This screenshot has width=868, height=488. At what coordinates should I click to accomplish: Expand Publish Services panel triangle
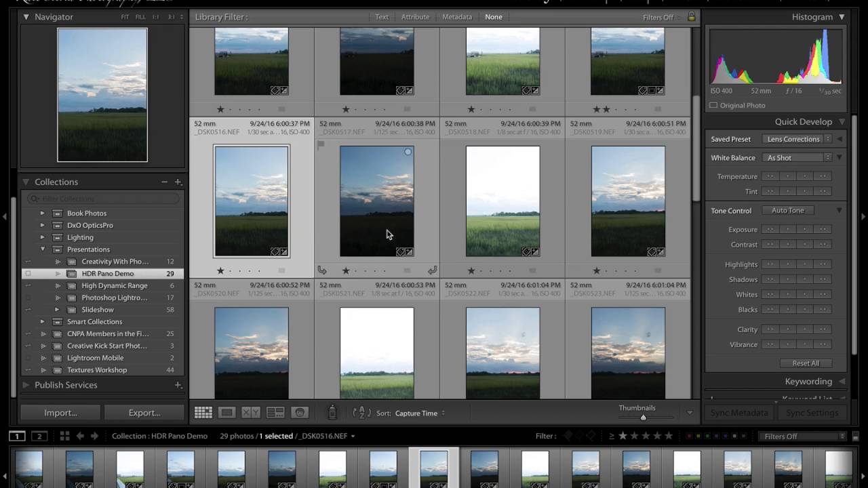(x=26, y=385)
